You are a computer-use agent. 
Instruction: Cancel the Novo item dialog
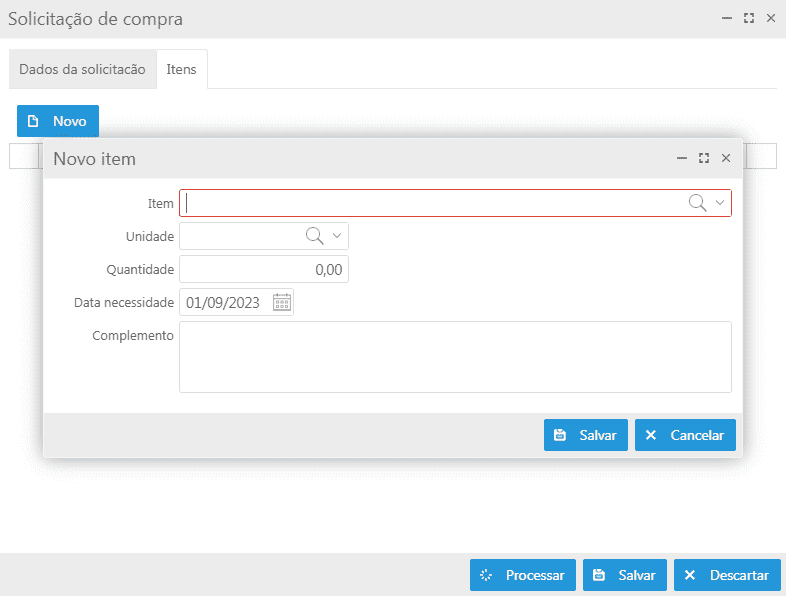click(685, 435)
